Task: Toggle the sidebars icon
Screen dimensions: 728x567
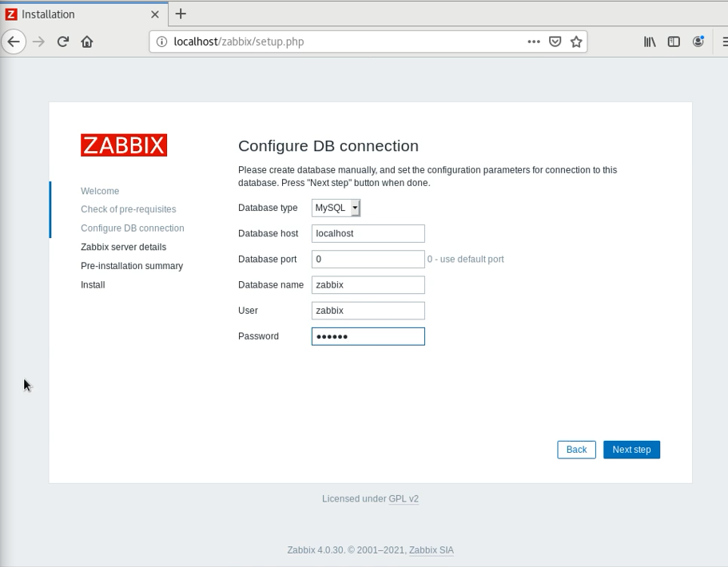Action: click(674, 42)
